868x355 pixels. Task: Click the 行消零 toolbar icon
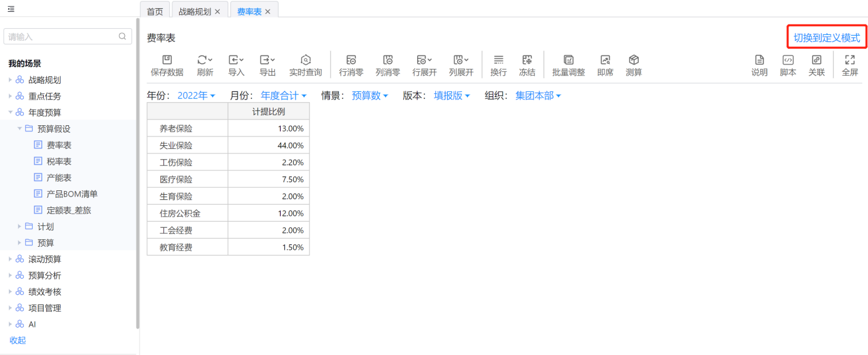pos(351,60)
